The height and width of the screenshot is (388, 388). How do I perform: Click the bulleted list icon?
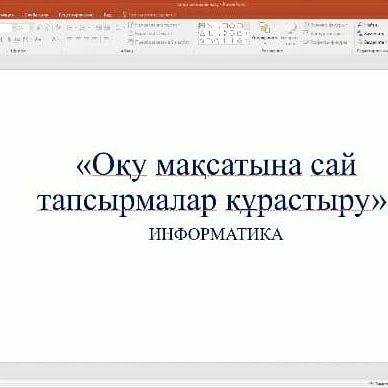(x=70, y=28)
